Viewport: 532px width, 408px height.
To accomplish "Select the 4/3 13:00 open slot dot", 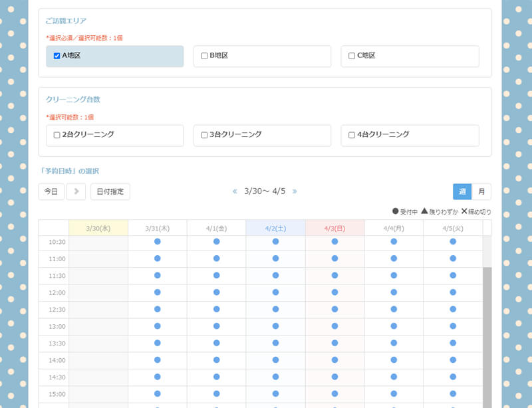I will pyautogui.click(x=334, y=326).
